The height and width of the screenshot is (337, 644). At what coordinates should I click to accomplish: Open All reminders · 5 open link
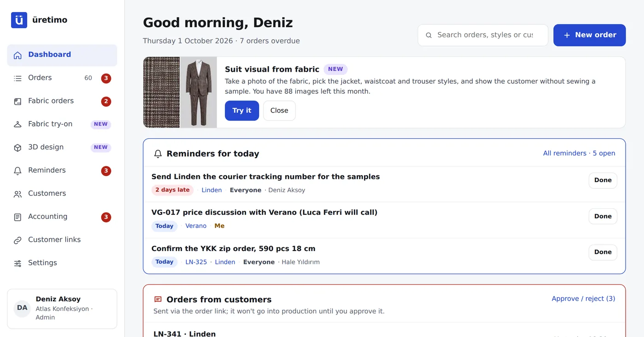pyautogui.click(x=579, y=154)
